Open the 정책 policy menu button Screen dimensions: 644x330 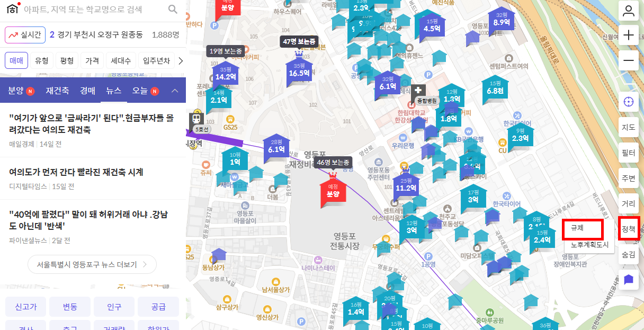(629, 229)
